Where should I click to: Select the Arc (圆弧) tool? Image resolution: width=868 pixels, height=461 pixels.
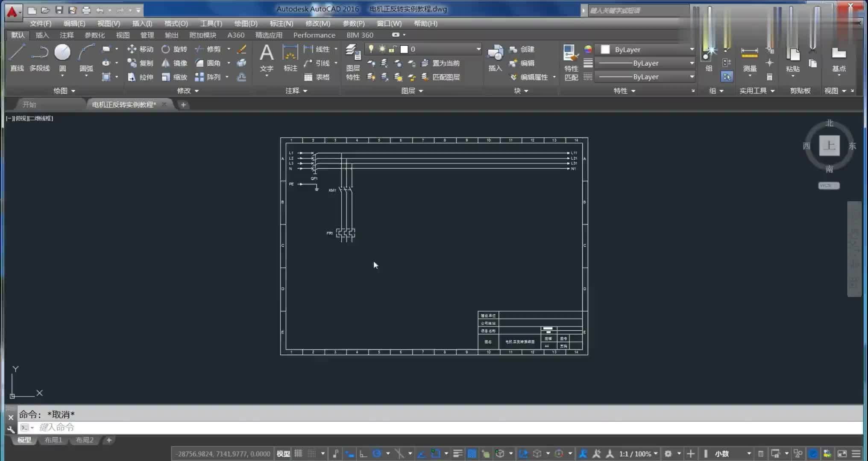[x=86, y=58]
